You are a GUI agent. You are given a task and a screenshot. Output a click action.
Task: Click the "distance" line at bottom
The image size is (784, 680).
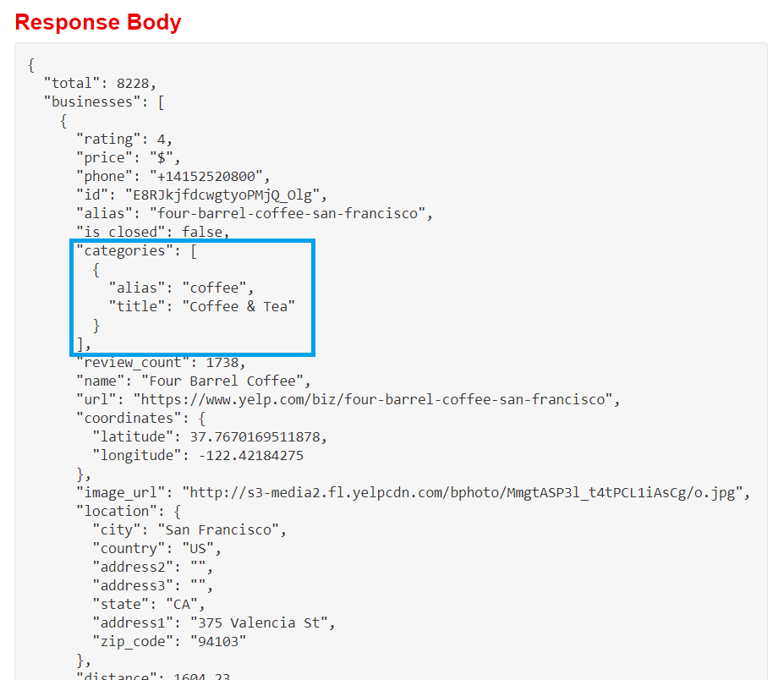pyautogui.click(x=153, y=676)
